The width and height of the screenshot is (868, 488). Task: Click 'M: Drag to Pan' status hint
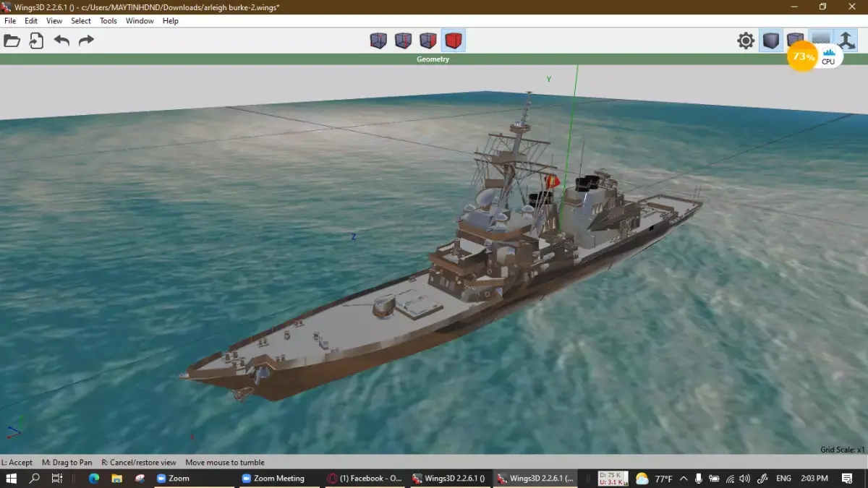(x=67, y=462)
